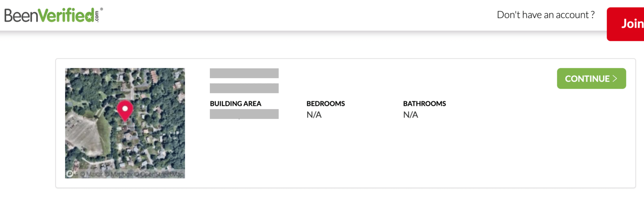644x198 pixels.
Task: Click the first redacted address line
Action: [x=244, y=73]
